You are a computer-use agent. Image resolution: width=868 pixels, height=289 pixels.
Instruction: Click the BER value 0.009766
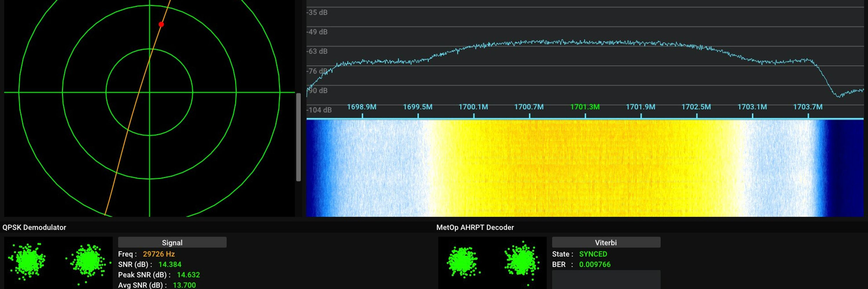coord(595,264)
